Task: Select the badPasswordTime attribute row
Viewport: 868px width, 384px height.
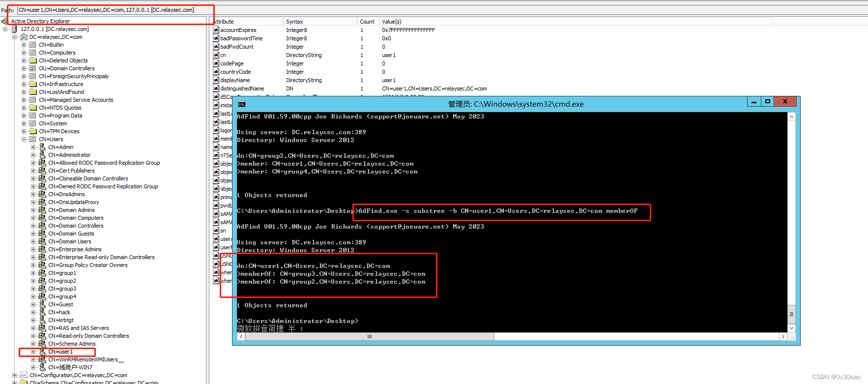Action: click(x=492, y=38)
